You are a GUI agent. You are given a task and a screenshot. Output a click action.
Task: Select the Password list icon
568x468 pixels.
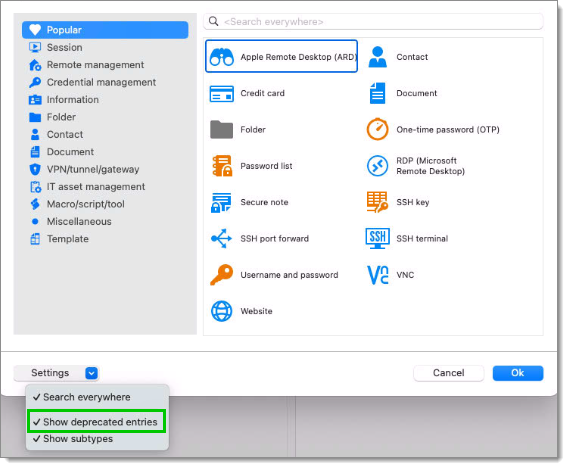[x=222, y=166]
